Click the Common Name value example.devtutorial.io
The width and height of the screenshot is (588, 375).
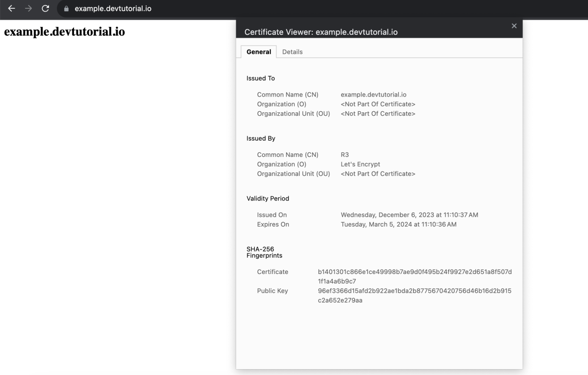(x=373, y=95)
